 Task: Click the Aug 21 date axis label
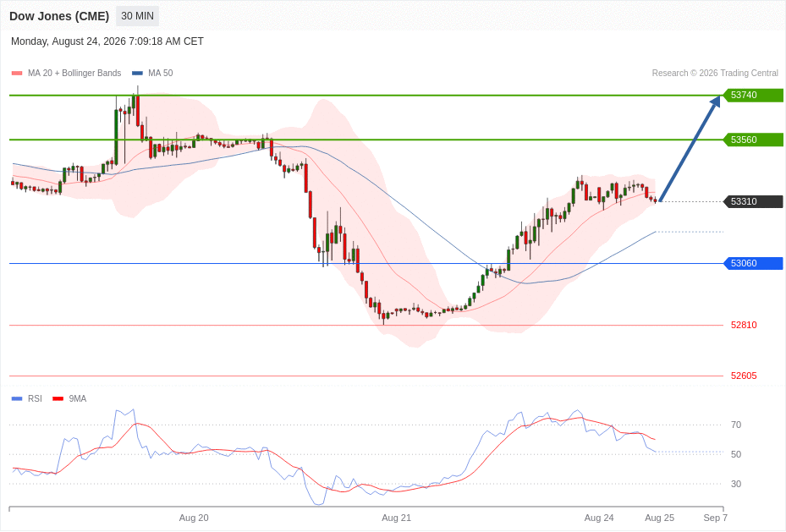pos(397,518)
